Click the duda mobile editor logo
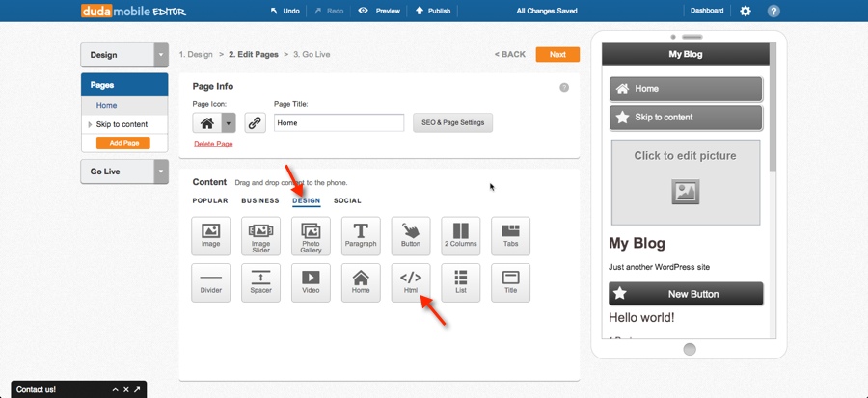The image size is (868, 398). coord(133,11)
